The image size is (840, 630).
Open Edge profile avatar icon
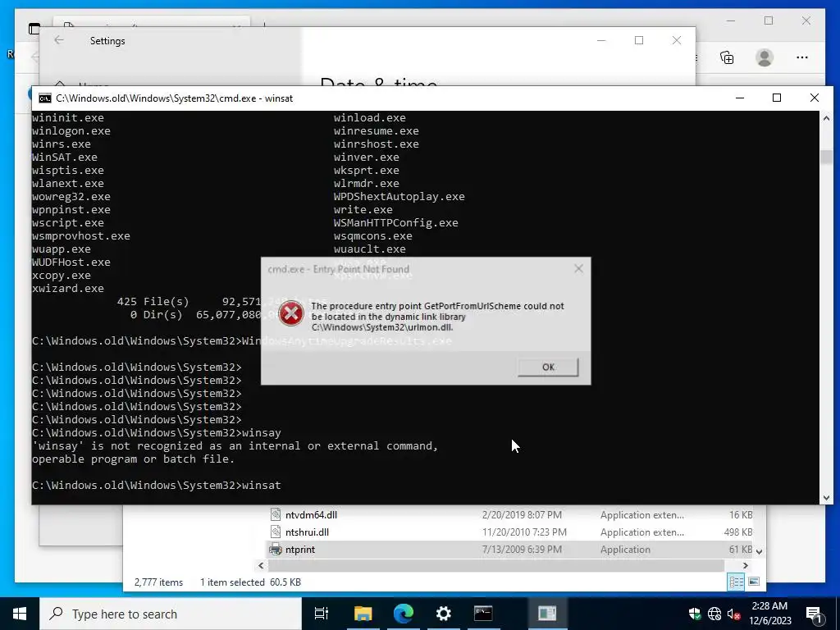765,57
